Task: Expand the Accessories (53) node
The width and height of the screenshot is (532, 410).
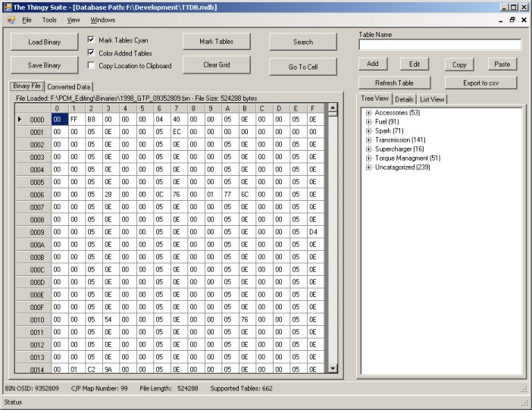Action: coord(368,113)
